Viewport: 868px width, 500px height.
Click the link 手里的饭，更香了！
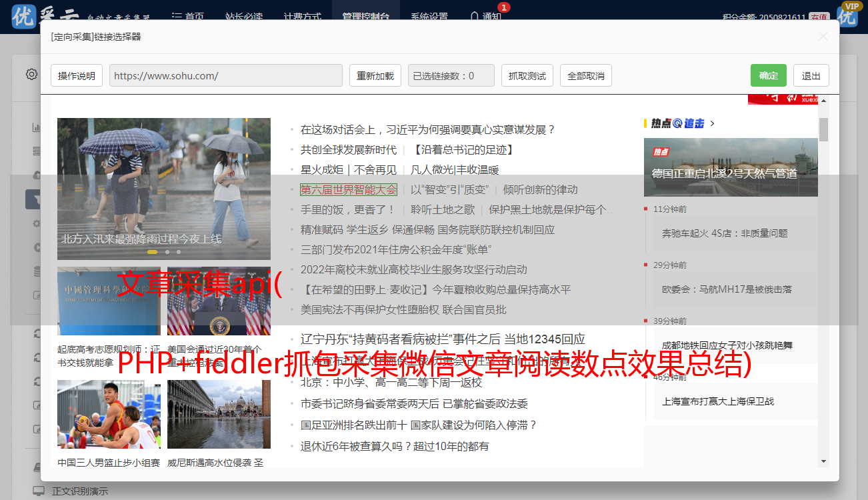pyautogui.click(x=348, y=209)
